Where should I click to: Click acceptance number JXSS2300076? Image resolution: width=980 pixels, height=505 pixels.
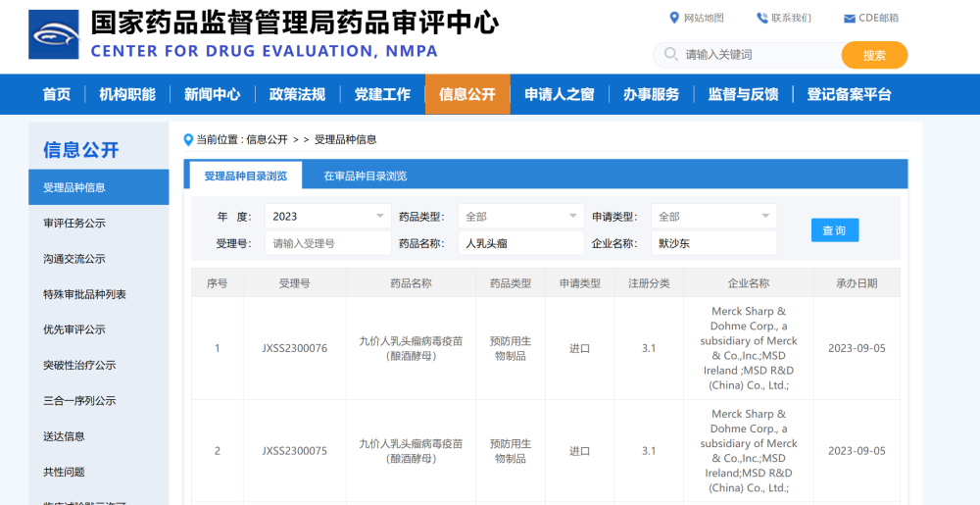[x=294, y=348]
